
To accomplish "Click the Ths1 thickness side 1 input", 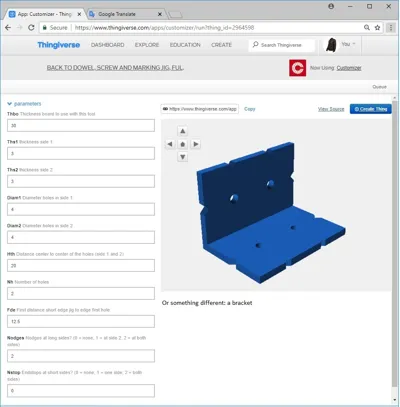I will (81, 153).
